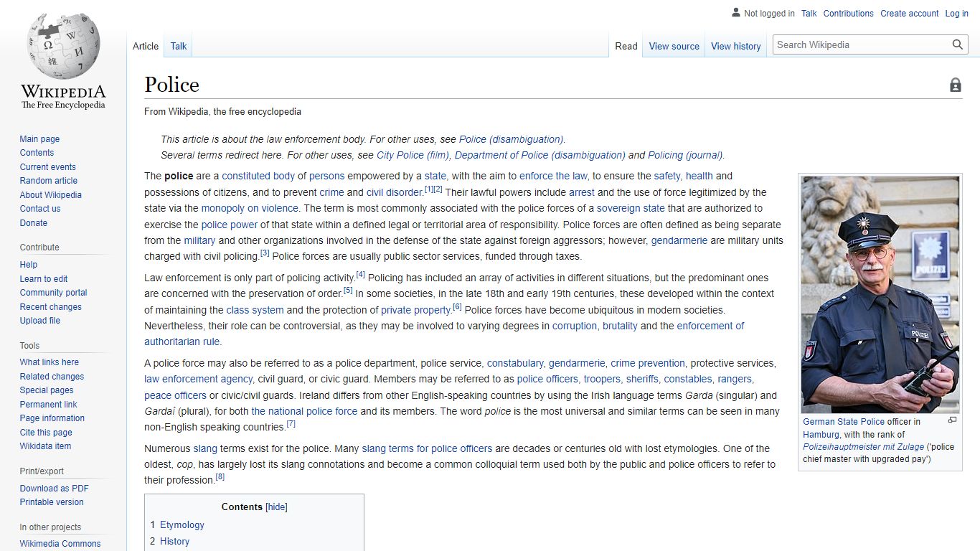Click Download as PDF
Viewport: 980px width, 551px height.
tap(55, 489)
